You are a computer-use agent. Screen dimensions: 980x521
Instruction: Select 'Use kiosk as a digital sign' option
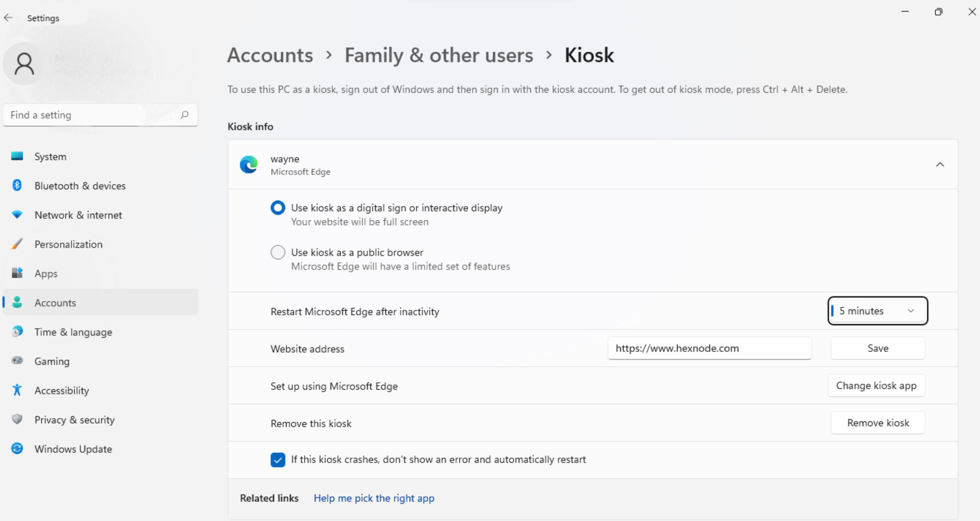[x=278, y=208]
